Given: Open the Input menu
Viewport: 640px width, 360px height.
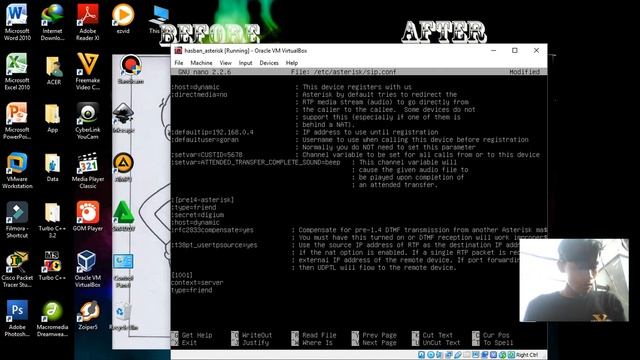Looking at the screenshot, I should pyautogui.click(x=245, y=63).
